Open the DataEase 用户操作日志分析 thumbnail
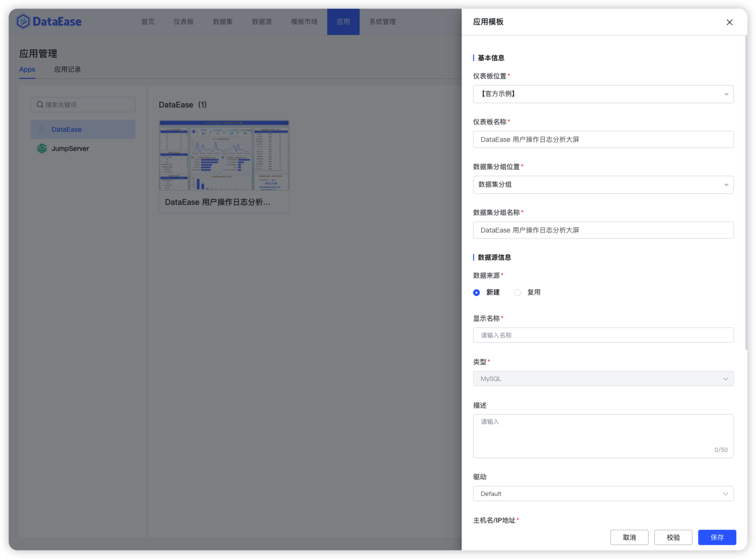This screenshot has height=559, width=756. point(224,156)
